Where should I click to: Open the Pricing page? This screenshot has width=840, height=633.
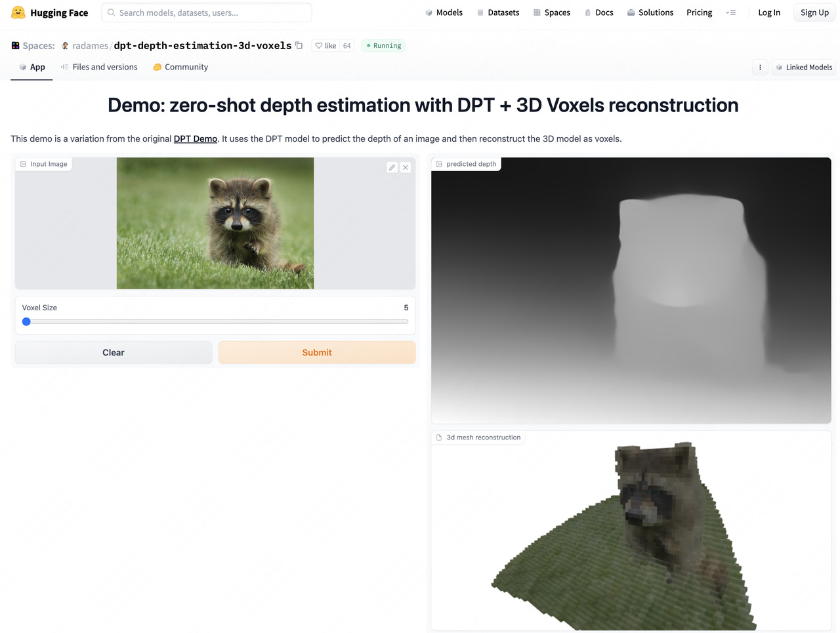(x=699, y=12)
